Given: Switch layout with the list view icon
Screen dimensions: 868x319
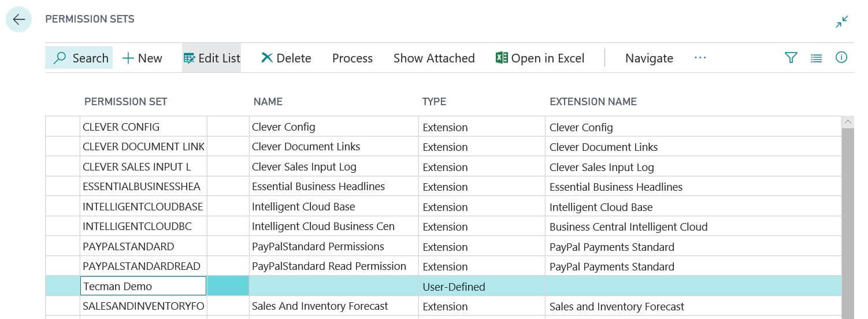Looking at the screenshot, I should tap(816, 58).
